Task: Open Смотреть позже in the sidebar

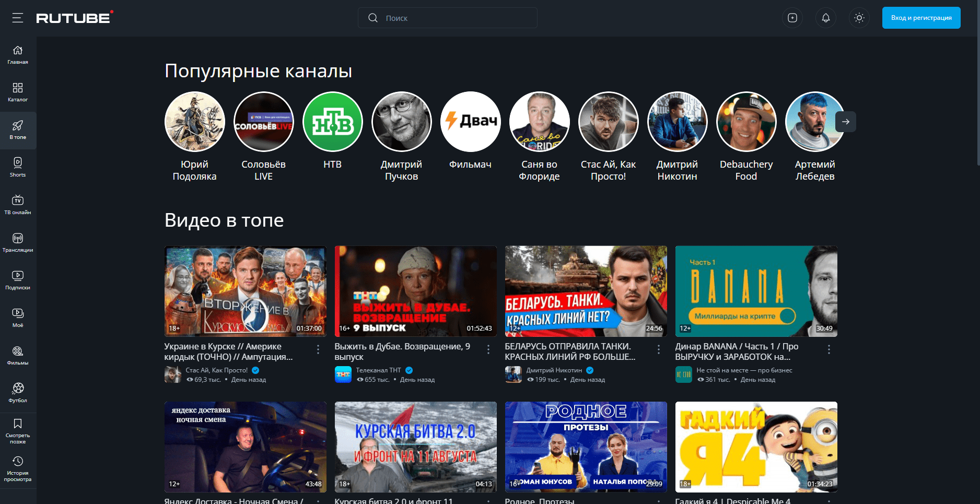Action: coord(18,431)
